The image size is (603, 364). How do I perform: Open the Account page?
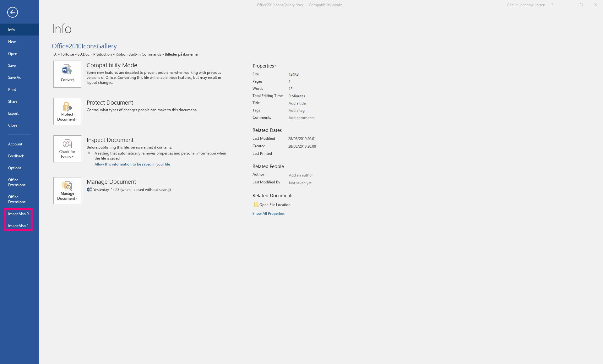pyautogui.click(x=19, y=144)
